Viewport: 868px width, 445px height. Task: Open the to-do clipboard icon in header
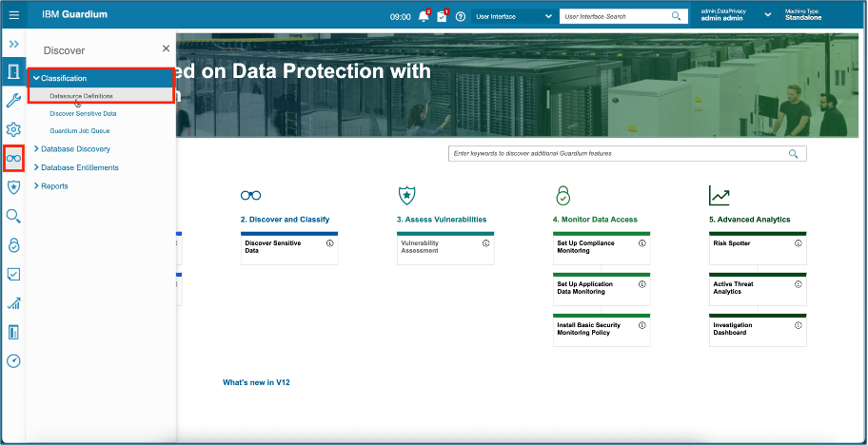(x=443, y=16)
